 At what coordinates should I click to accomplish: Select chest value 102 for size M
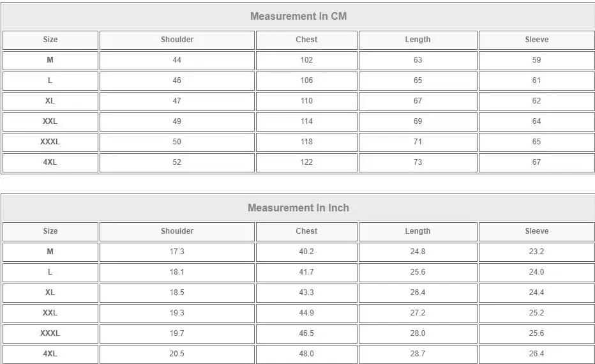click(x=306, y=61)
